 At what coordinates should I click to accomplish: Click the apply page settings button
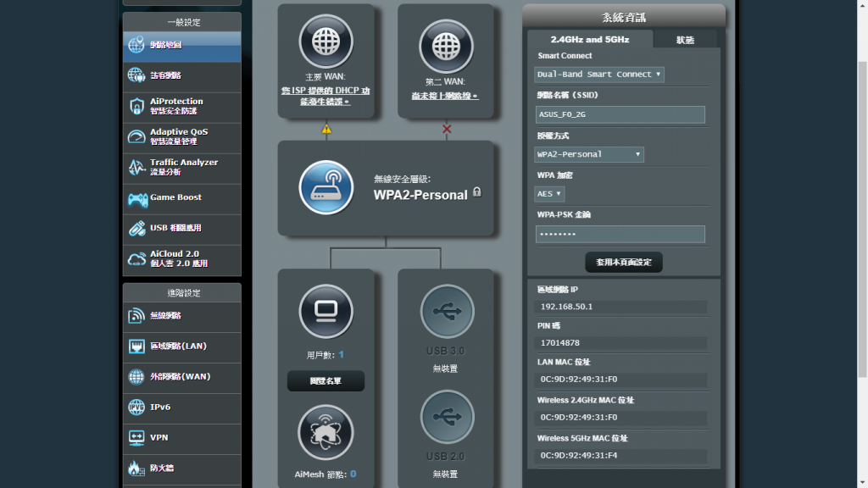623,263
